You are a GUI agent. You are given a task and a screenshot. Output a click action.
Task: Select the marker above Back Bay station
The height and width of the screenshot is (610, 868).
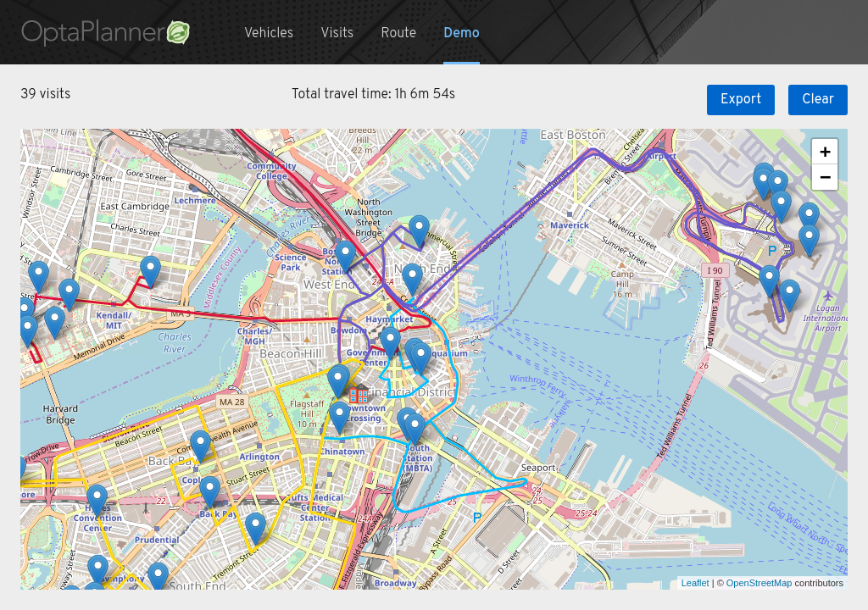(209, 491)
